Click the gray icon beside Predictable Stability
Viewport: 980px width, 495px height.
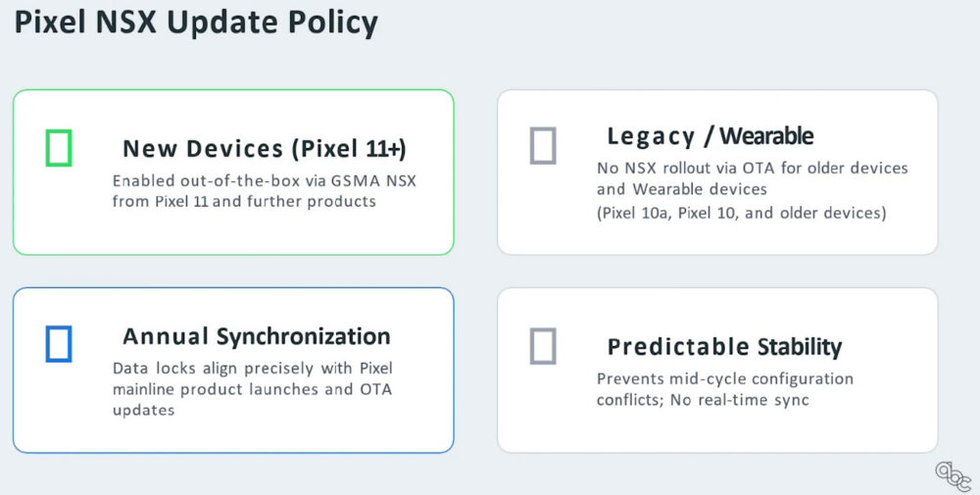(543, 346)
